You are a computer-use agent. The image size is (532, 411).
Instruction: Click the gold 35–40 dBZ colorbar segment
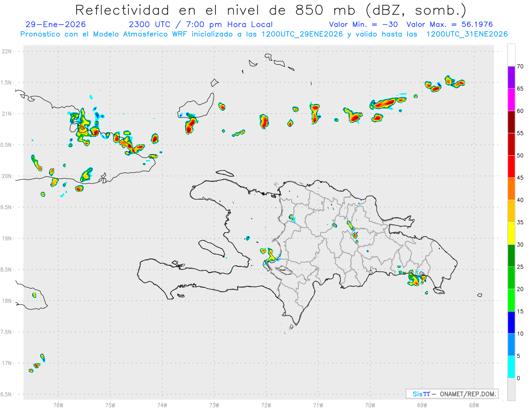click(x=511, y=211)
